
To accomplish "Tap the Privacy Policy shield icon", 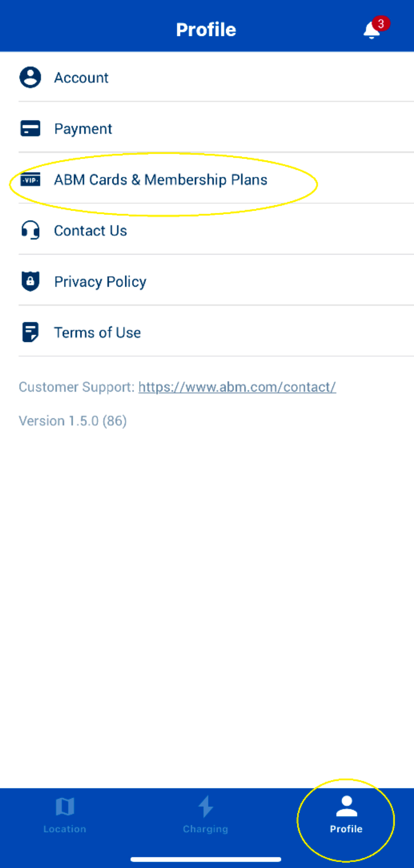I will 30,281.
